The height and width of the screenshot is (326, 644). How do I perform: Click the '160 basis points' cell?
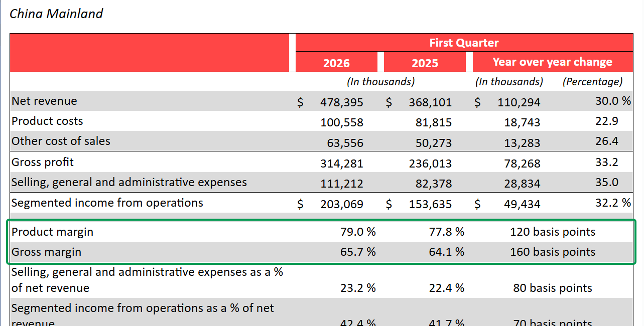(x=553, y=252)
